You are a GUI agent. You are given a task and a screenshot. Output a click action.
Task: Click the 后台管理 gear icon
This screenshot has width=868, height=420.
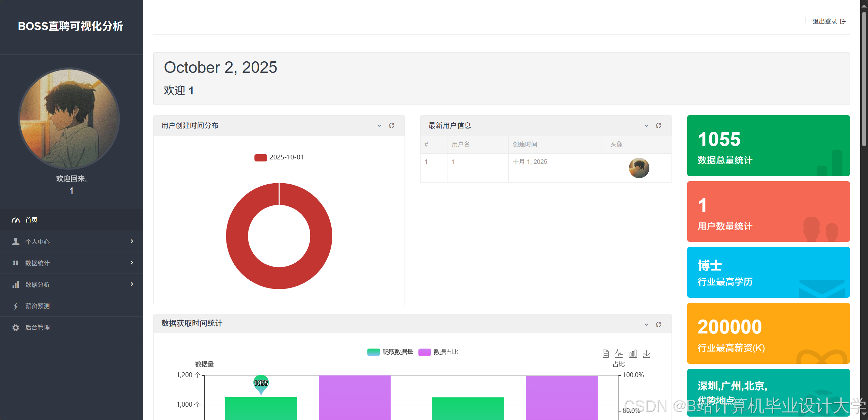(x=16, y=327)
